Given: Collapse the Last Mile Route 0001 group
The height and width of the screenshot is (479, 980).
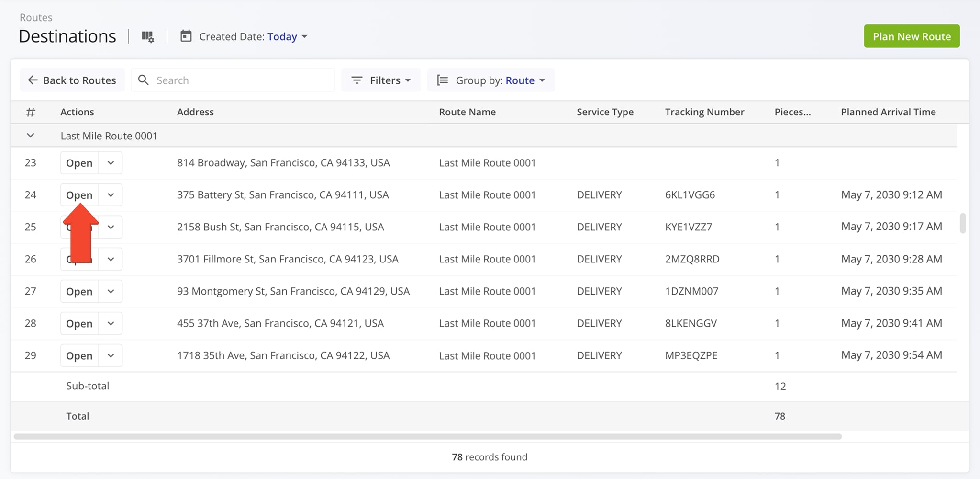Looking at the screenshot, I should pos(30,136).
